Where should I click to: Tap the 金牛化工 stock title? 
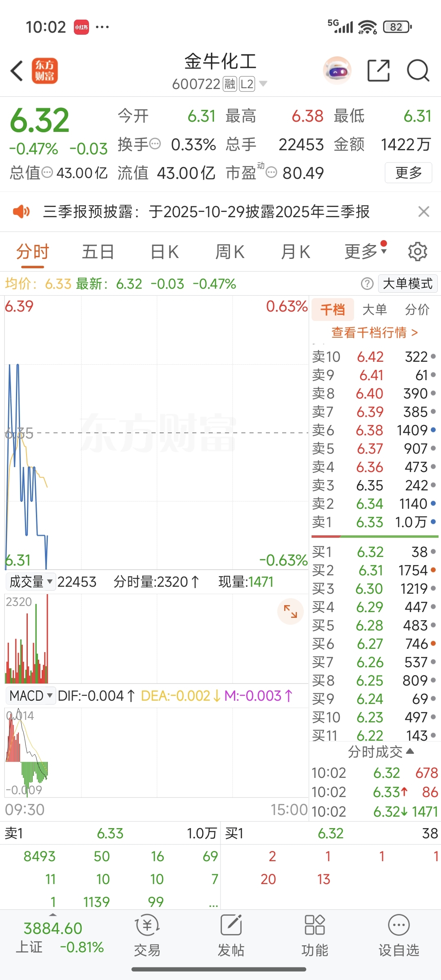[220, 62]
